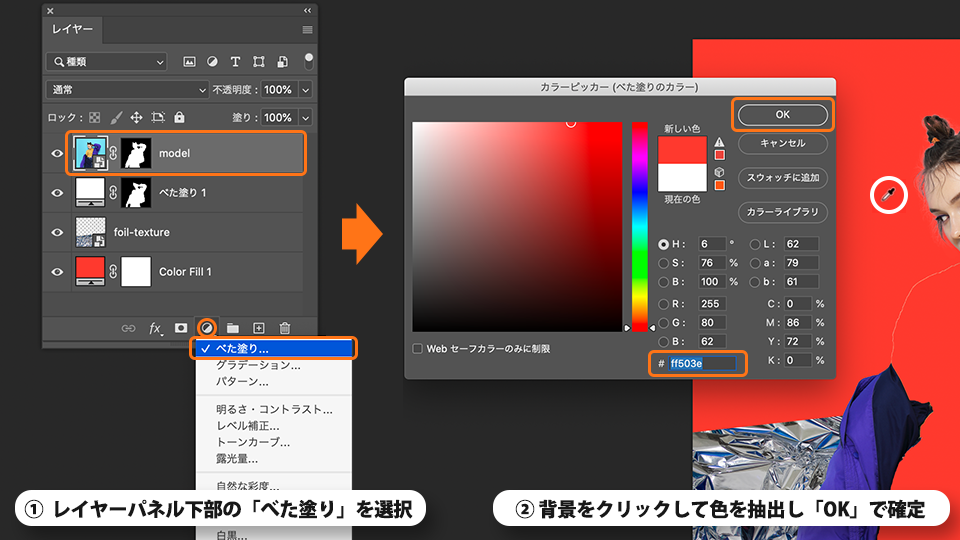
Task: Hide the foil-texture layer
Action: [57, 233]
